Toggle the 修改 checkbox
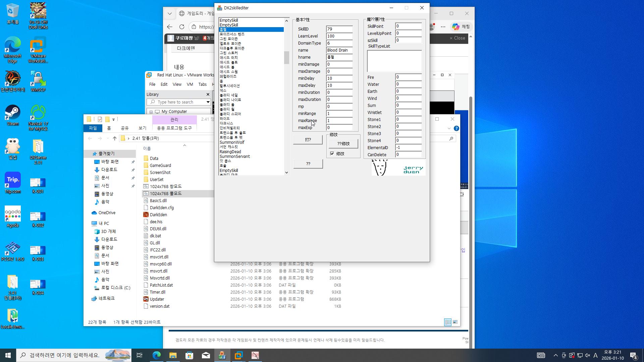The image size is (644, 362). click(x=332, y=154)
